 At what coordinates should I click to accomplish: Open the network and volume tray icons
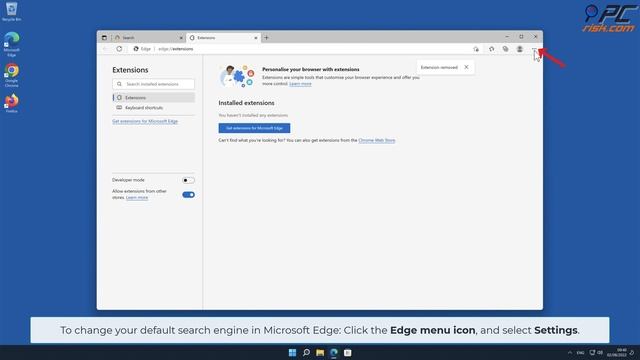(596, 353)
